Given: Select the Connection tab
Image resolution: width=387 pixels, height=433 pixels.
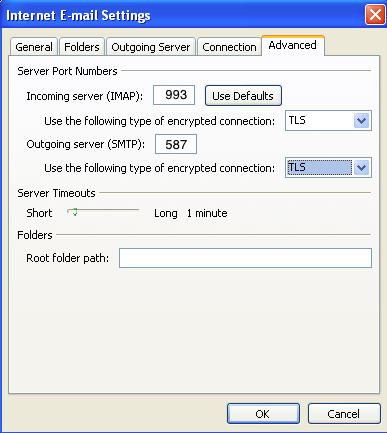Looking at the screenshot, I should (x=229, y=47).
